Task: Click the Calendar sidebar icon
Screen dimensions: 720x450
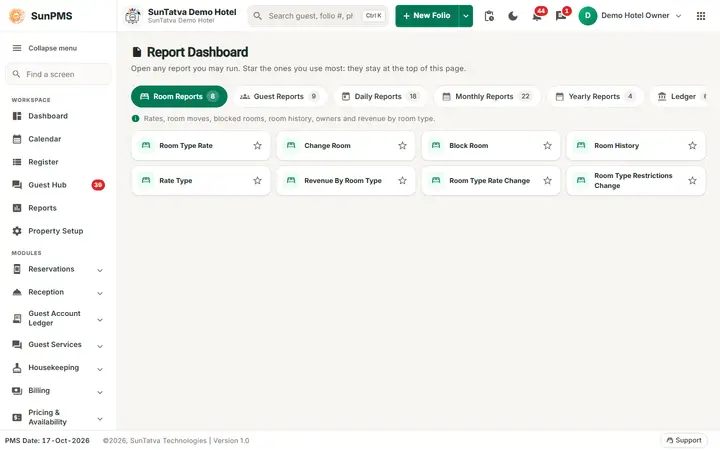Action: click(x=17, y=139)
